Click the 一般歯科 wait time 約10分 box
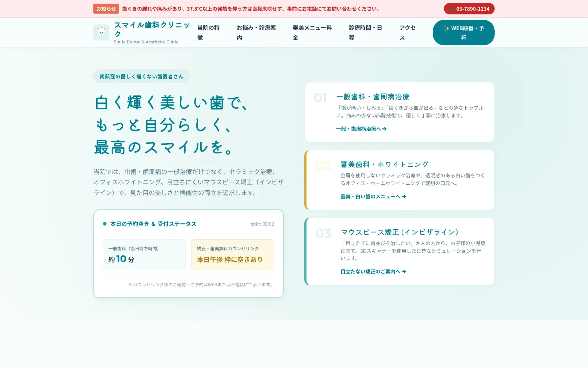 144,255
